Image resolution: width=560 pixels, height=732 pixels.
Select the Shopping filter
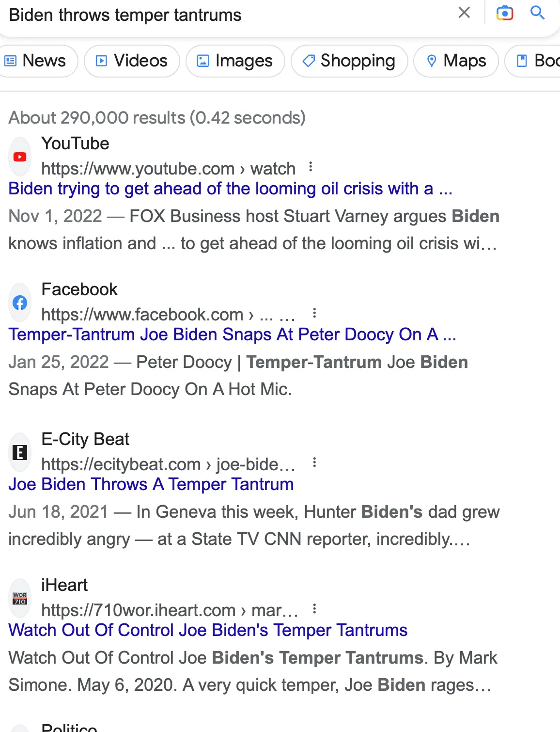(349, 61)
